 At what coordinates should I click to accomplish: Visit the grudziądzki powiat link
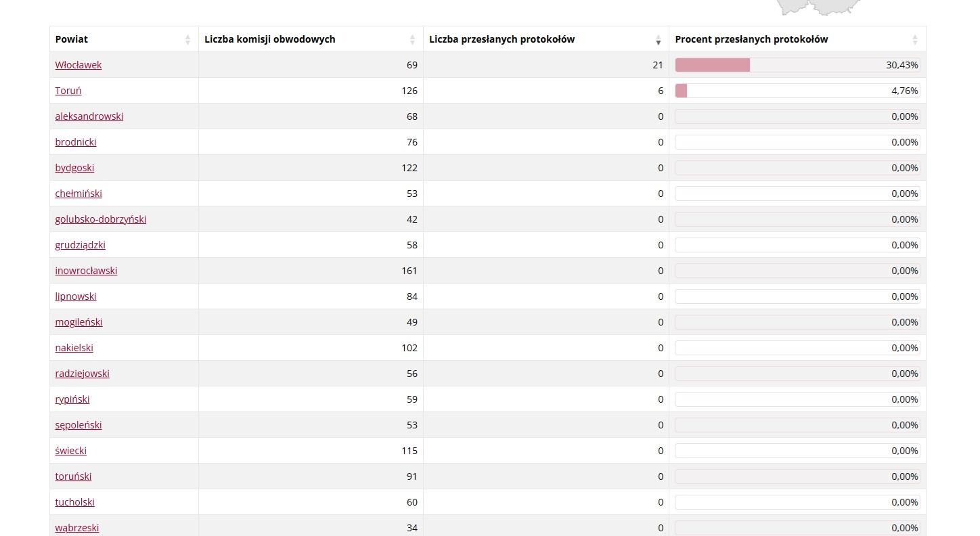point(81,245)
